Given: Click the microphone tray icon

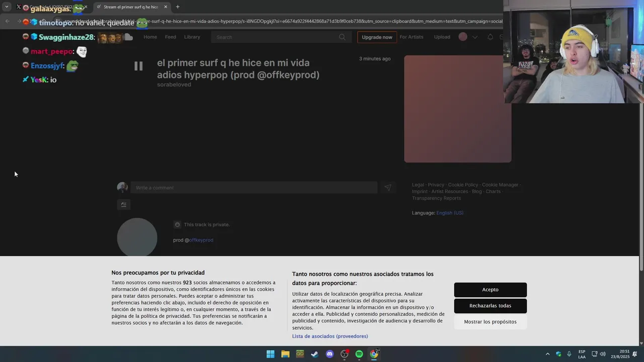Looking at the screenshot, I should [569, 354].
